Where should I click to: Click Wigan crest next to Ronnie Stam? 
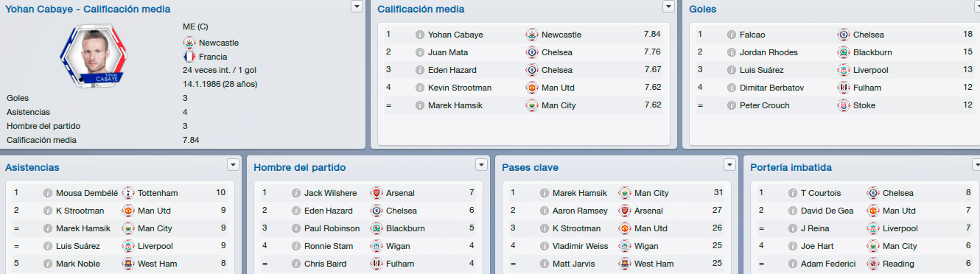point(377,246)
